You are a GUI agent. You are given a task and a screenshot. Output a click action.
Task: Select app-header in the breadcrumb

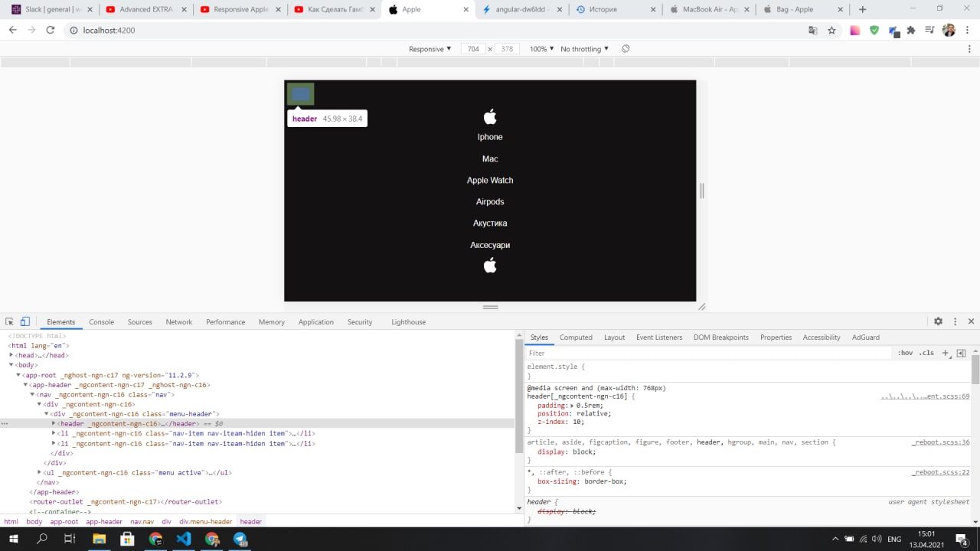[104, 521]
